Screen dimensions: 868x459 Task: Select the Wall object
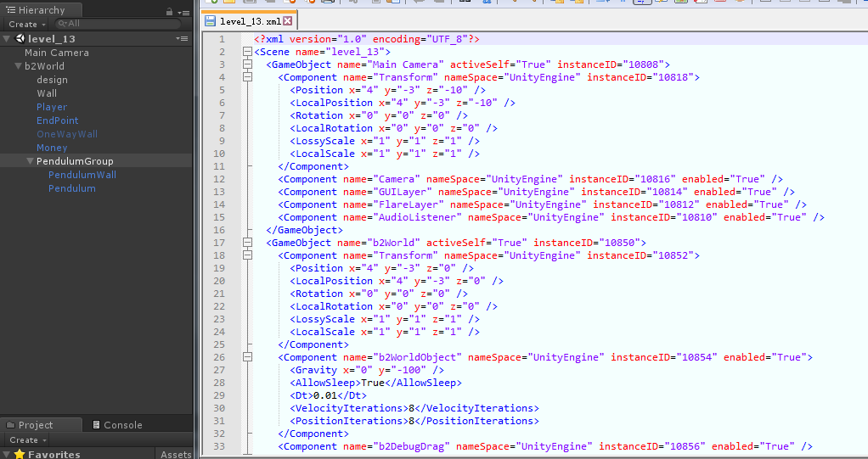47,93
